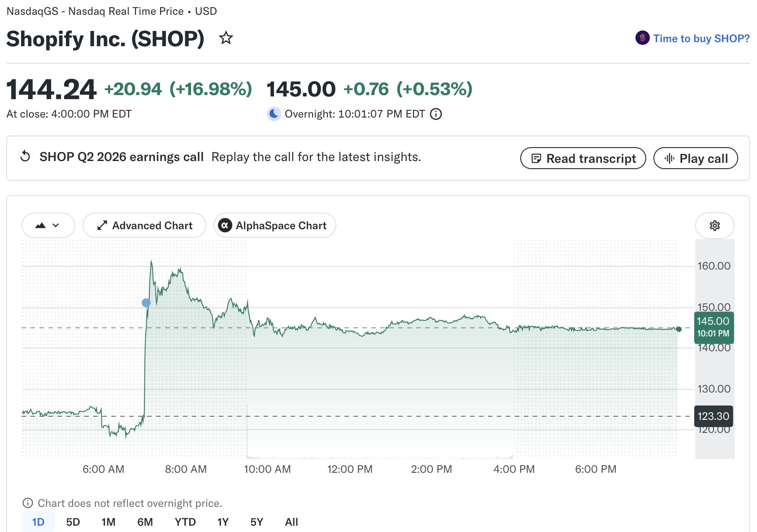
Task: Switch to the 5D time range
Action: [x=73, y=522]
